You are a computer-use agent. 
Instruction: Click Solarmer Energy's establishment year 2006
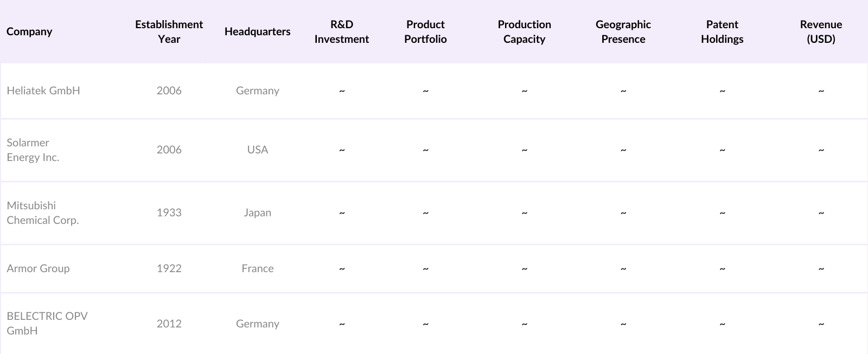[169, 150]
